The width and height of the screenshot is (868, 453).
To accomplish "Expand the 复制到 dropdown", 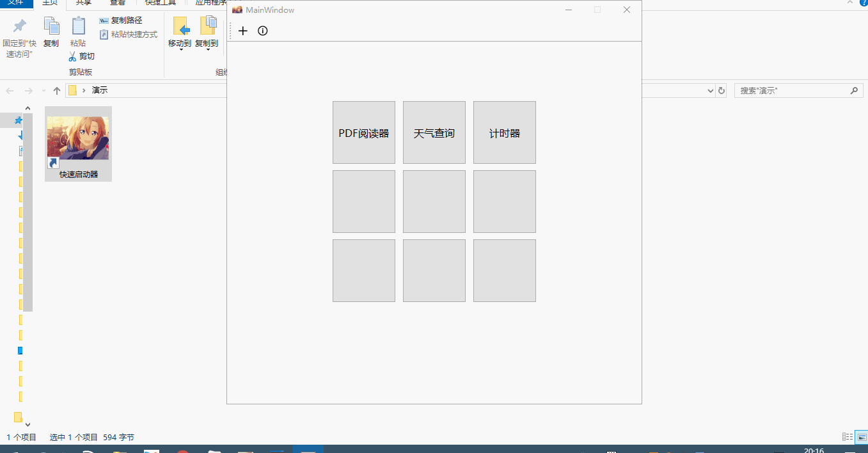I will click(x=207, y=49).
